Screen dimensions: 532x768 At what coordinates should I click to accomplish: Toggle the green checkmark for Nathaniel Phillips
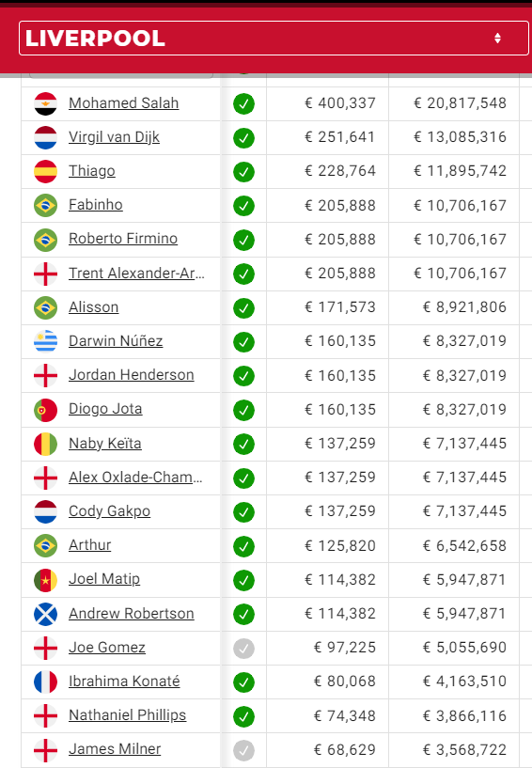click(244, 716)
